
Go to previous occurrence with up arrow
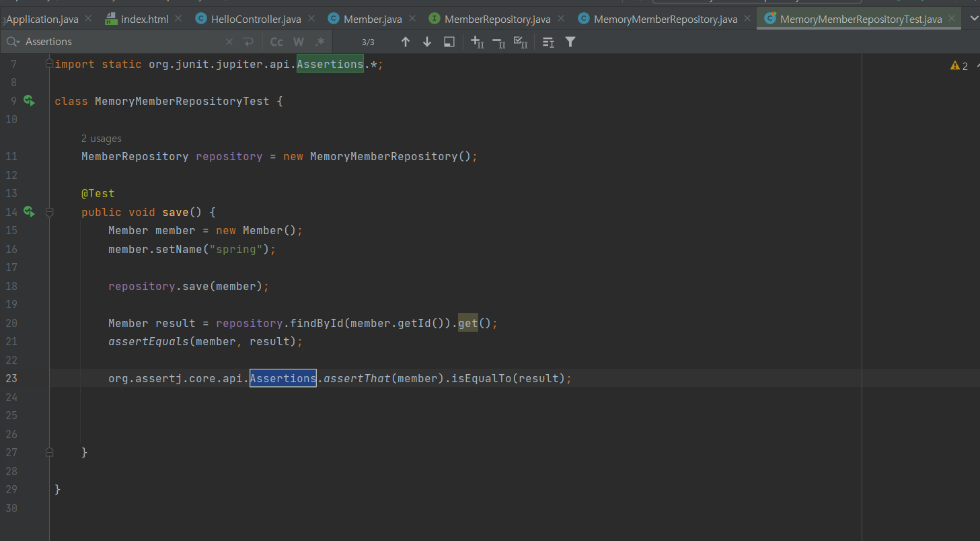pyautogui.click(x=405, y=42)
